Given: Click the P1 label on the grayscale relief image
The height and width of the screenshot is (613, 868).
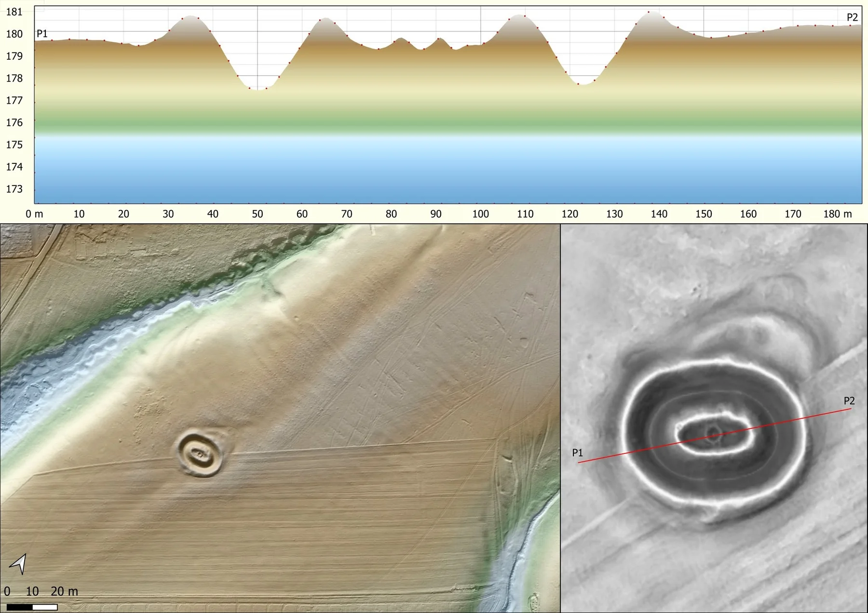Looking at the screenshot, I should 577,453.
